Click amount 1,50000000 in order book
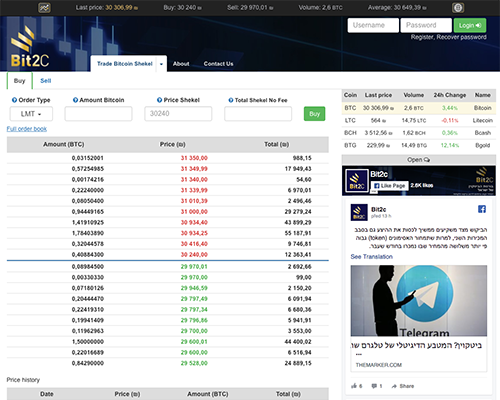Screen dimensions: 500x400 click(88, 342)
